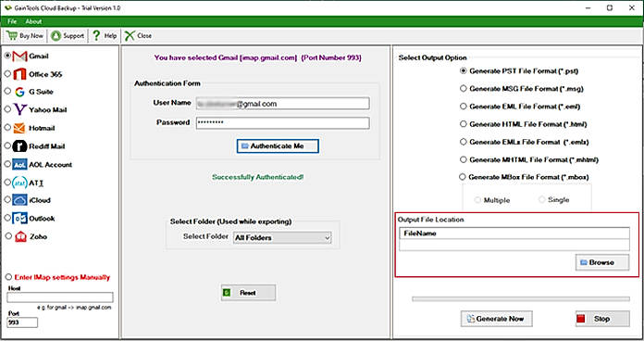Image resolution: width=644 pixels, height=341 pixels.
Task: Open the Select Folder dropdown
Action: point(282,238)
